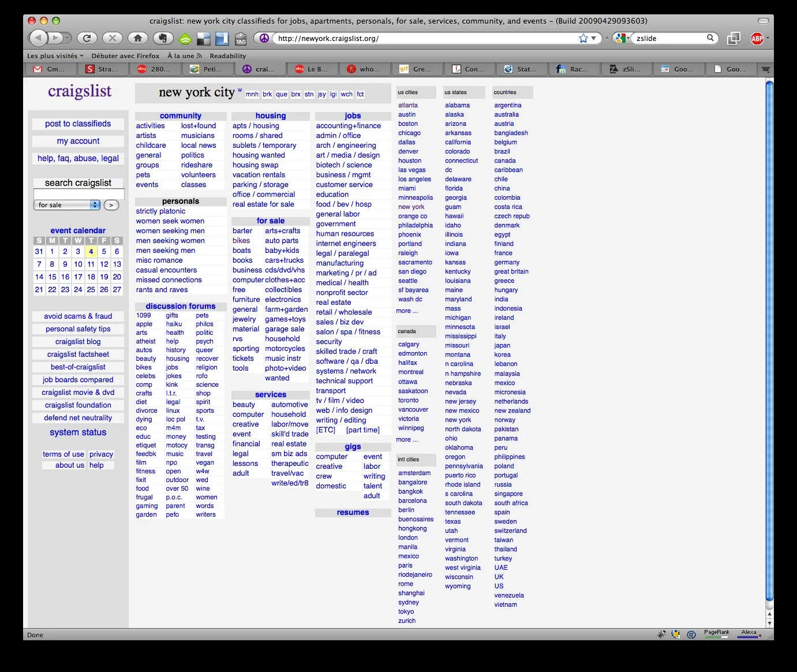
Task: Open the list-all-tabs dropdown button
Action: point(766,69)
